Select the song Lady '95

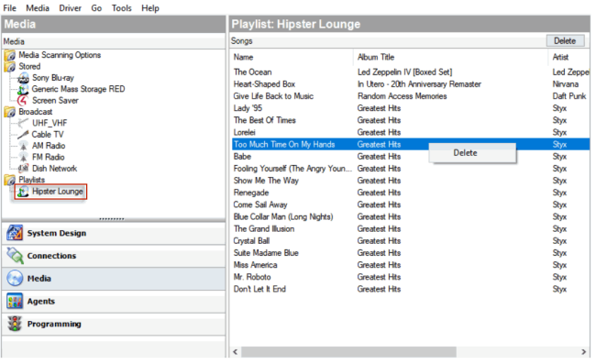coord(248,108)
